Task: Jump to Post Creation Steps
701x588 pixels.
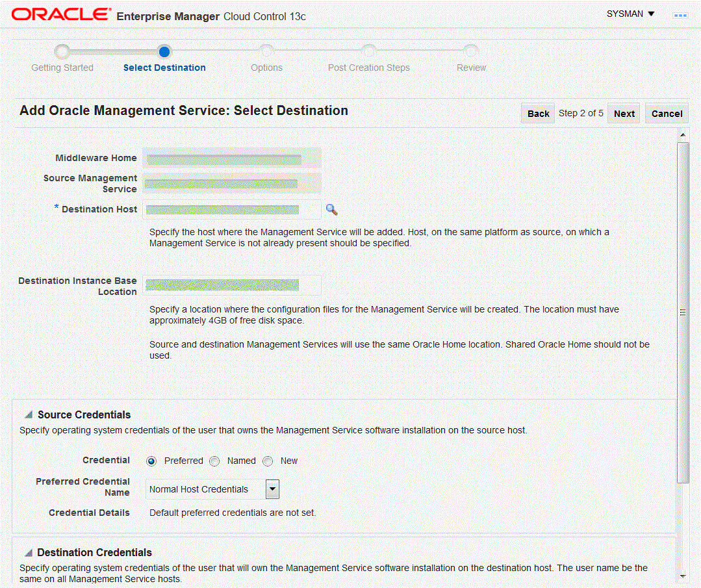Action: [369, 68]
